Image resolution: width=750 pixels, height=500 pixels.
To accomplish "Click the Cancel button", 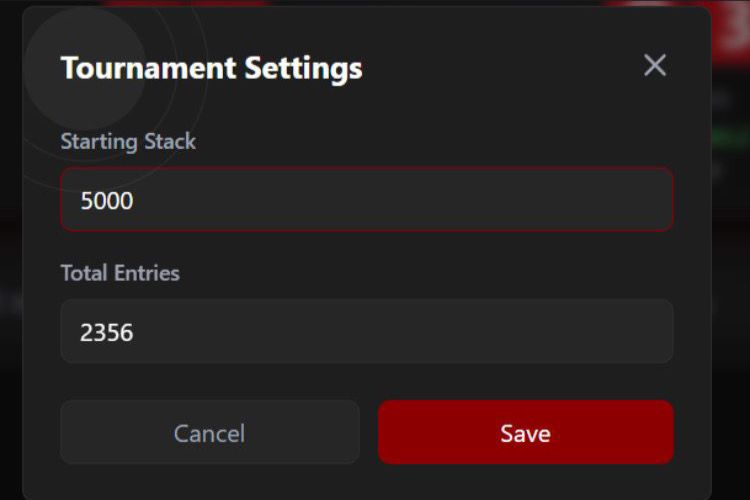I will click(209, 433).
